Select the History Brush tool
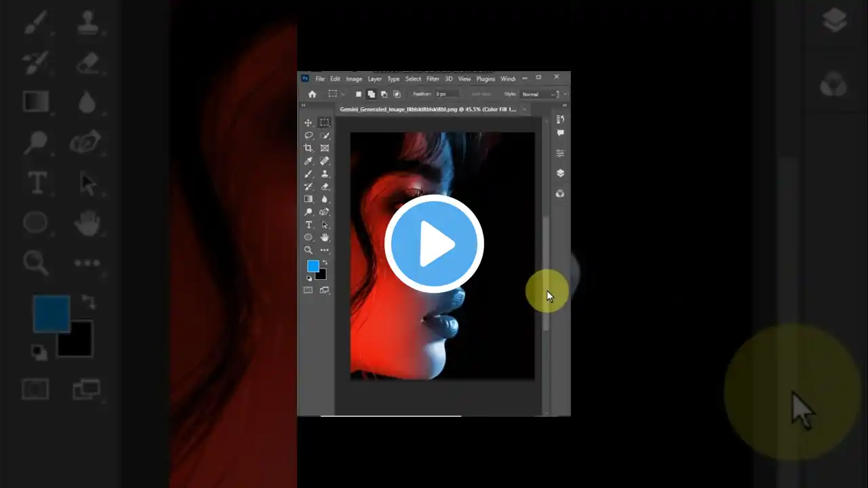This screenshot has height=488, width=868. point(309,186)
